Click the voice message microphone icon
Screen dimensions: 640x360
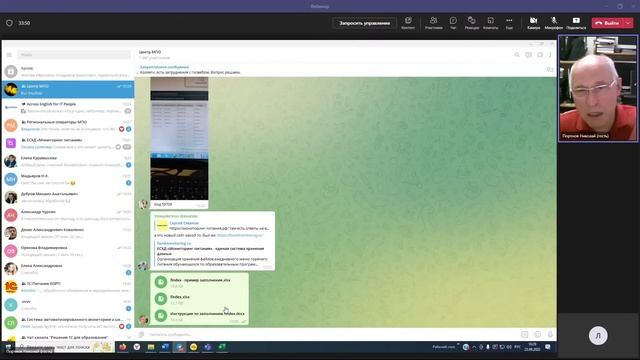[550, 334]
